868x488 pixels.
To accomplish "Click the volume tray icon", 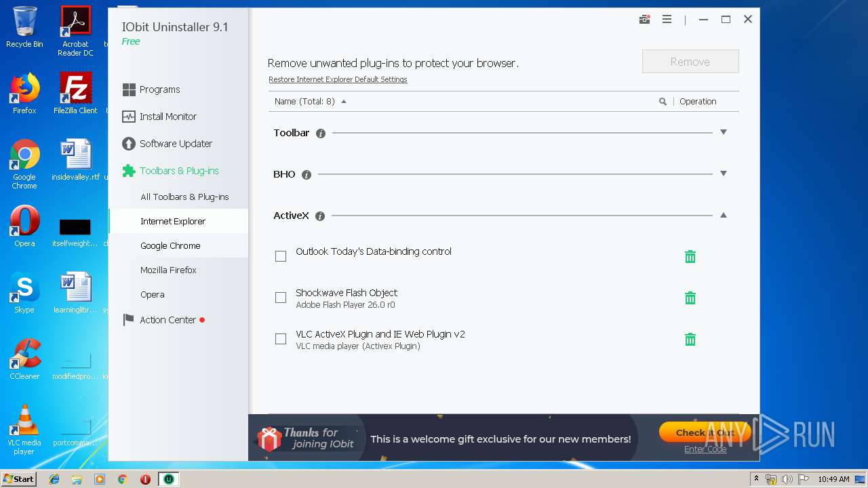I will pyautogui.click(x=787, y=479).
